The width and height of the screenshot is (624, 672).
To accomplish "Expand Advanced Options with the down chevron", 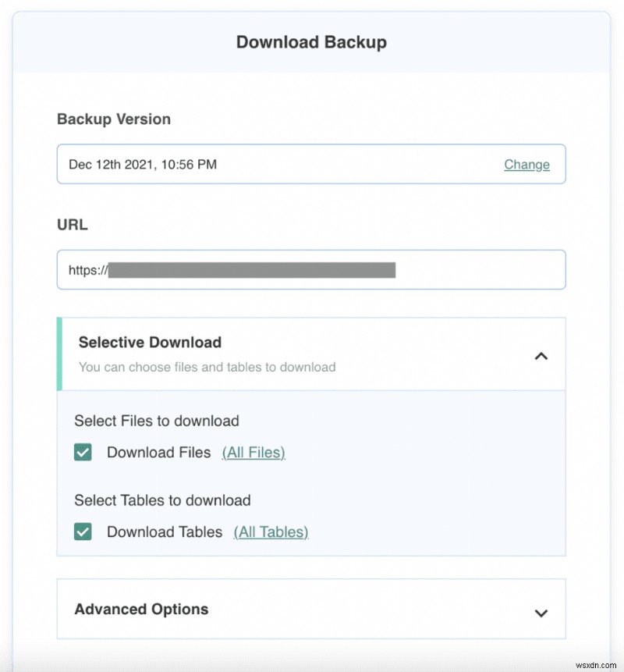I will (541, 613).
